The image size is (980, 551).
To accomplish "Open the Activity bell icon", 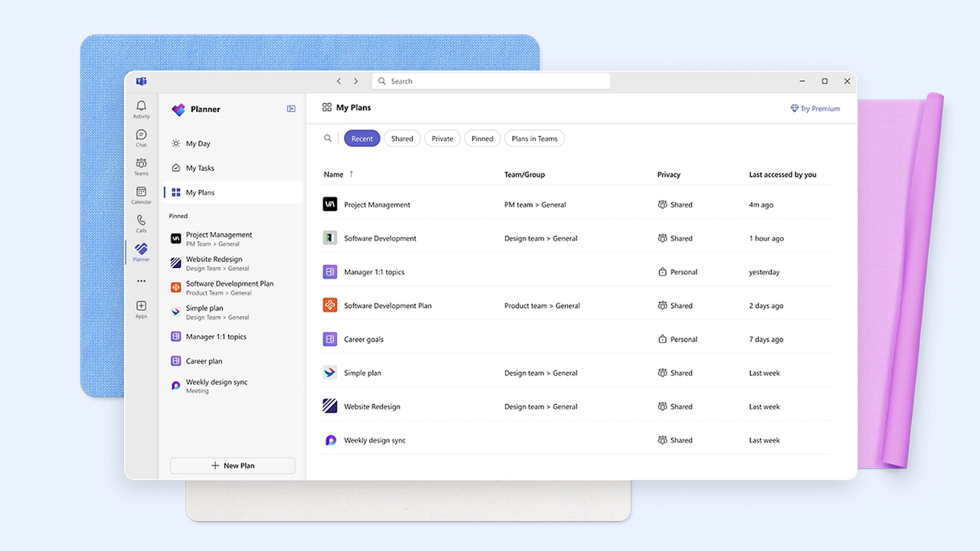I will [141, 106].
